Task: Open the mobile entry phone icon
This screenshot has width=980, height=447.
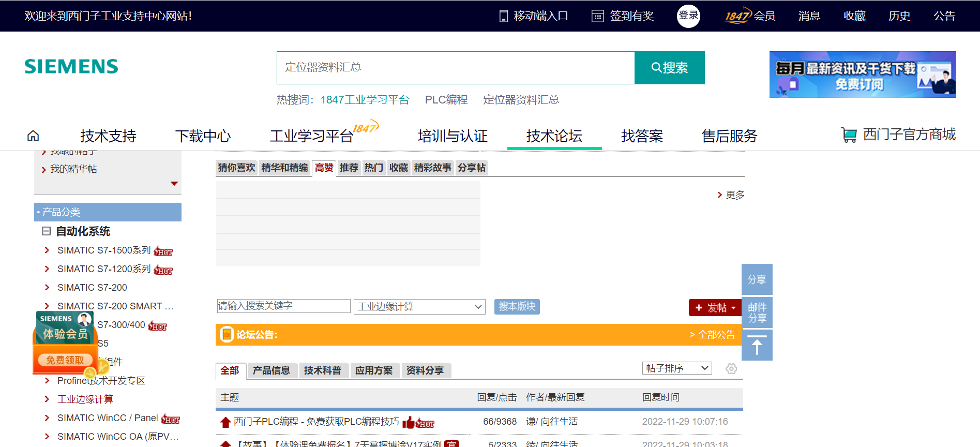Action: 503,16
